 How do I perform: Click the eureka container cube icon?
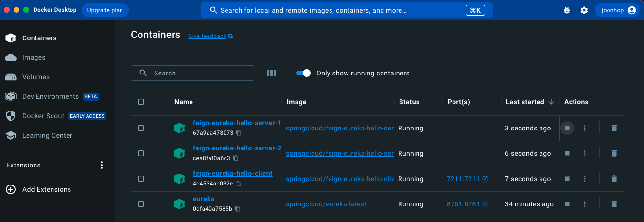[179, 204]
